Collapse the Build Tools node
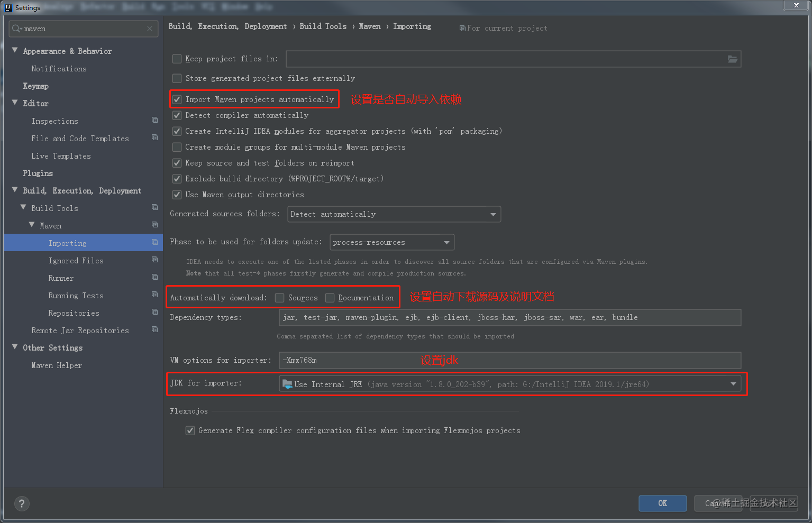The width and height of the screenshot is (812, 523). point(23,207)
